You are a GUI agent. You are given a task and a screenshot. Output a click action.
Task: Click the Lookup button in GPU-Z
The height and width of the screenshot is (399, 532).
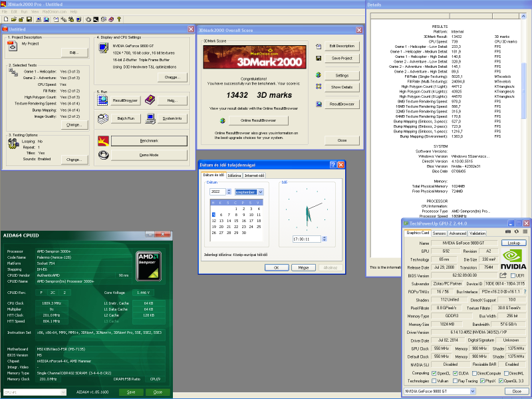(x=513, y=243)
